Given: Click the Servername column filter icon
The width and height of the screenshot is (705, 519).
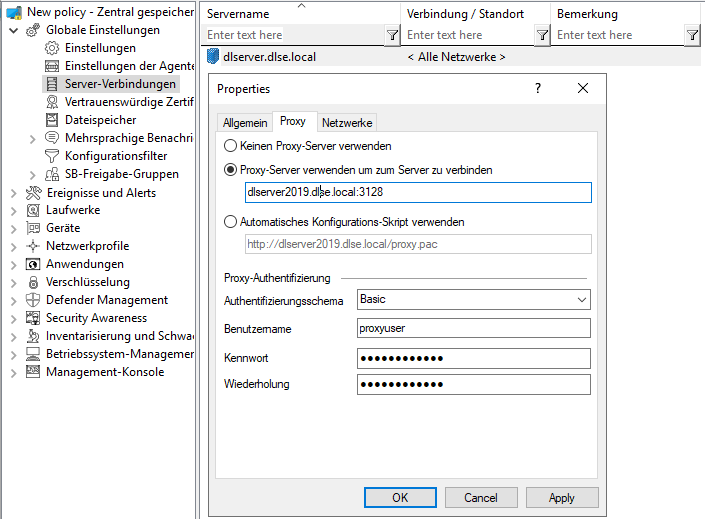Looking at the screenshot, I should pyautogui.click(x=392, y=35).
